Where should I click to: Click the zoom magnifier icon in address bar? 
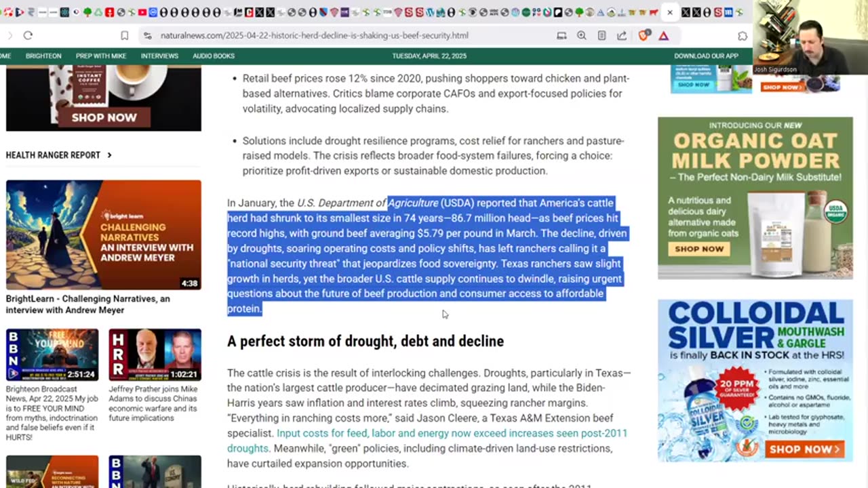pos(581,36)
